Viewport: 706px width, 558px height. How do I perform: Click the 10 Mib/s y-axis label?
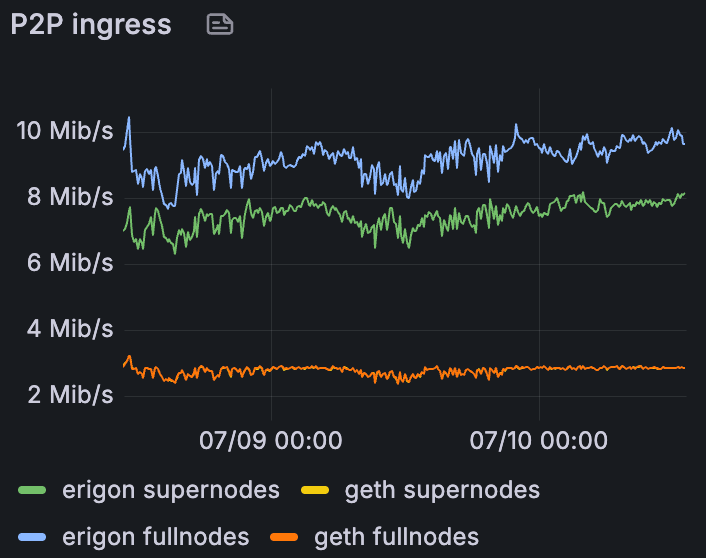pyautogui.click(x=64, y=131)
